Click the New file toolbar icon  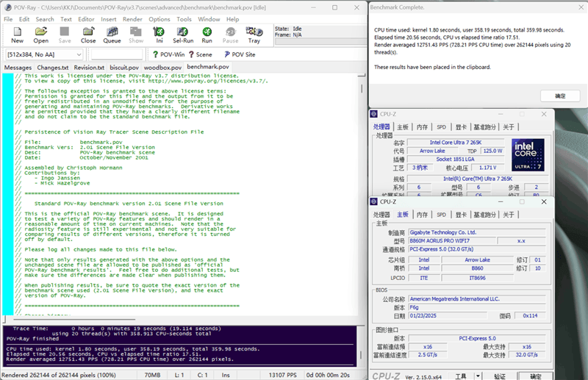[x=17, y=35]
